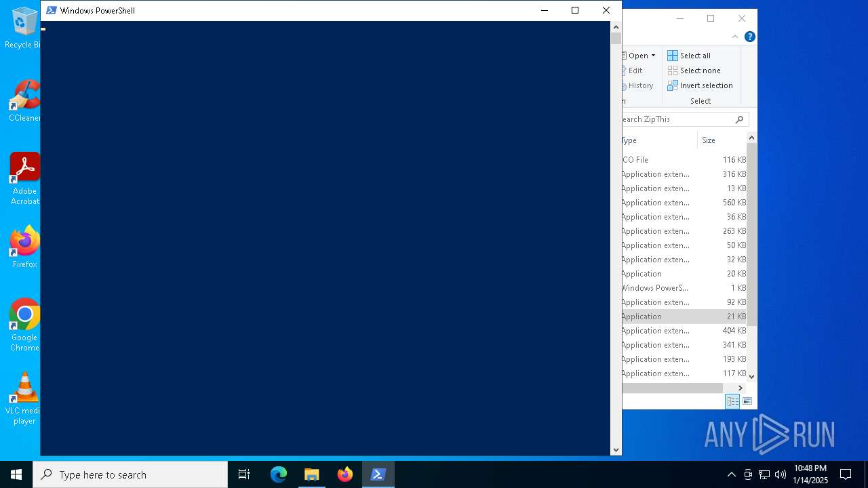The image size is (868, 488).
Task: Click the File Explorer horizontal scrollbar thumb
Action: (x=673, y=388)
